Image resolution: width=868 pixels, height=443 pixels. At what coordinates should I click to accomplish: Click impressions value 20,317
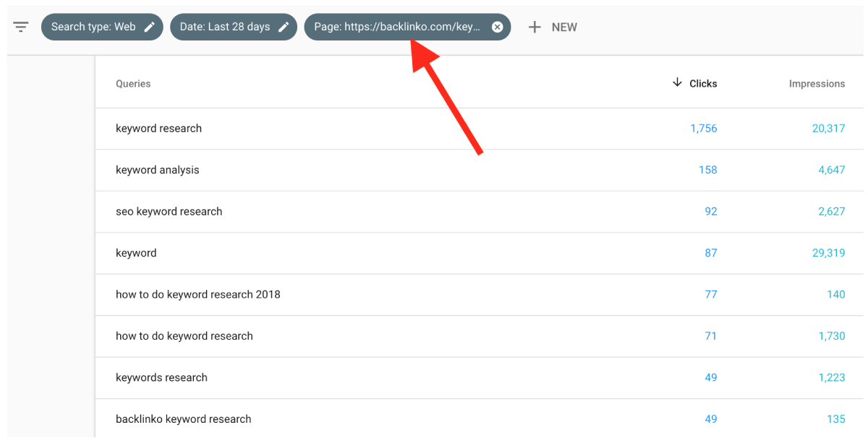click(x=828, y=129)
